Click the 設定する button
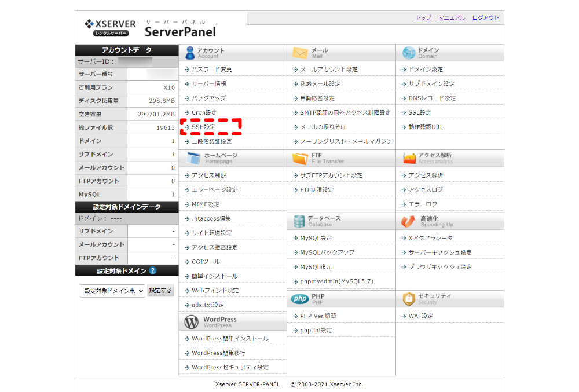579x392 pixels. tap(160, 291)
